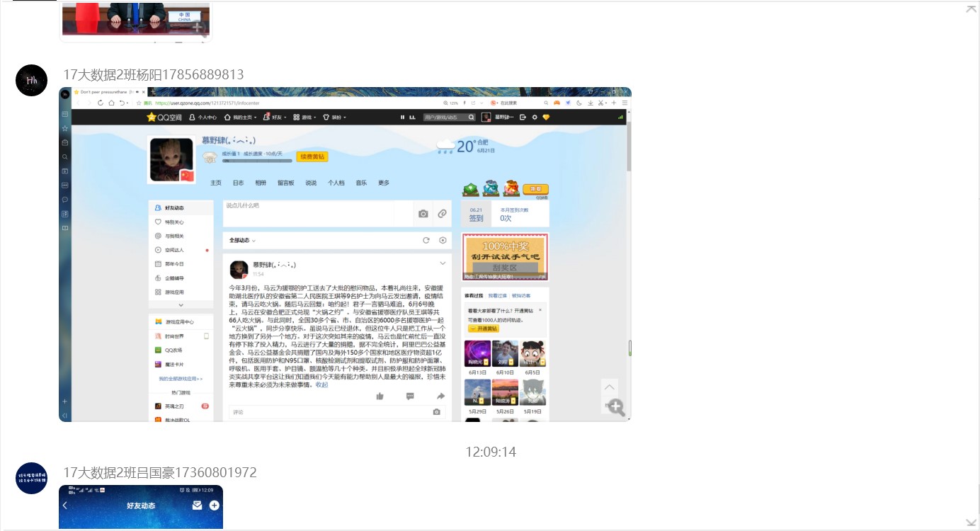
Task: Select the 日志 tab in QQ空间
Action: click(238, 183)
